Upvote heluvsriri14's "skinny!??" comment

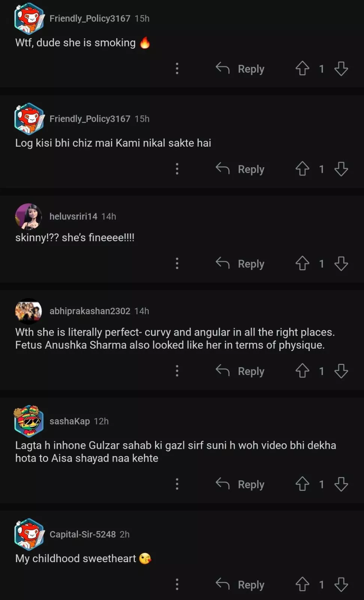coord(302,264)
